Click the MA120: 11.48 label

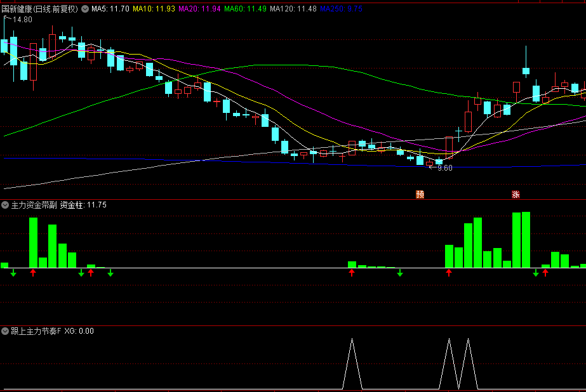click(x=293, y=9)
